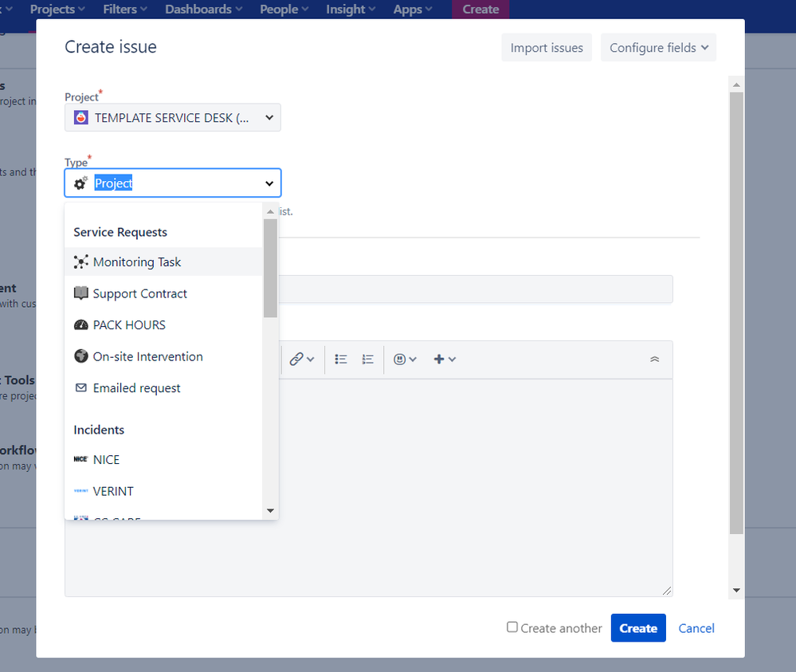Image resolution: width=796 pixels, height=672 pixels.
Task: Click the Incidents group heading
Action: 99,430
